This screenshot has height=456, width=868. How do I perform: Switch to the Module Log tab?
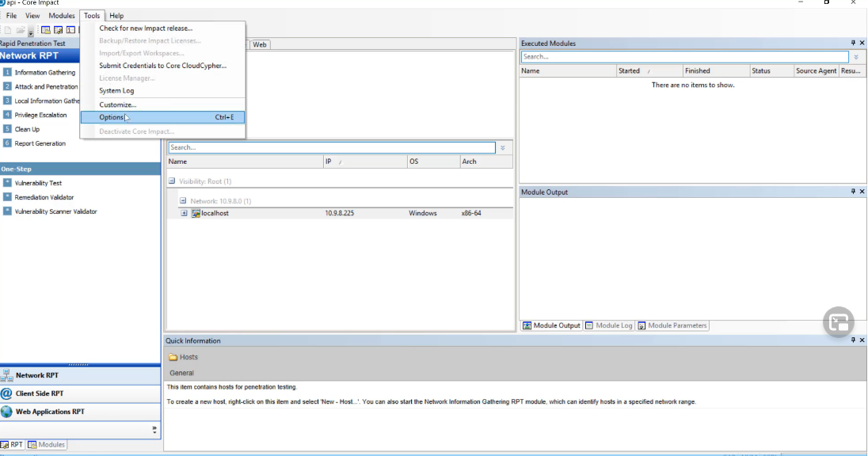[609, 325]
